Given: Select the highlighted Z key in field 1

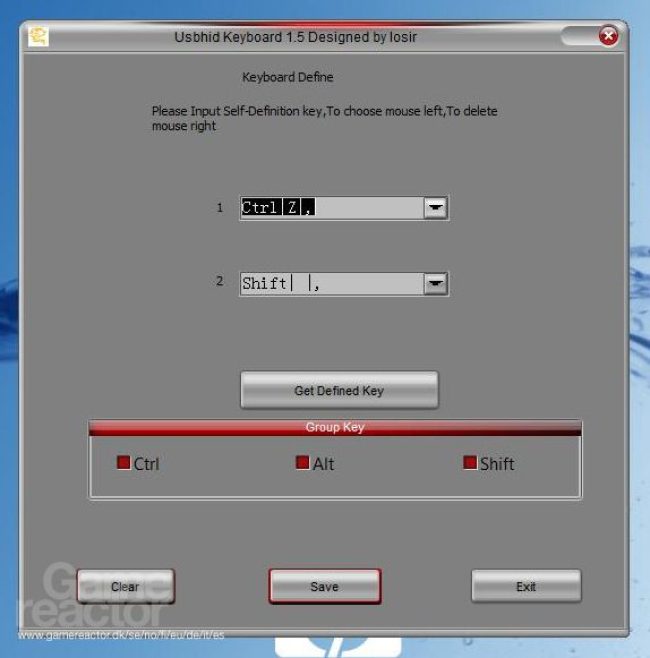Looking at the screenshot, I should 292,207.
